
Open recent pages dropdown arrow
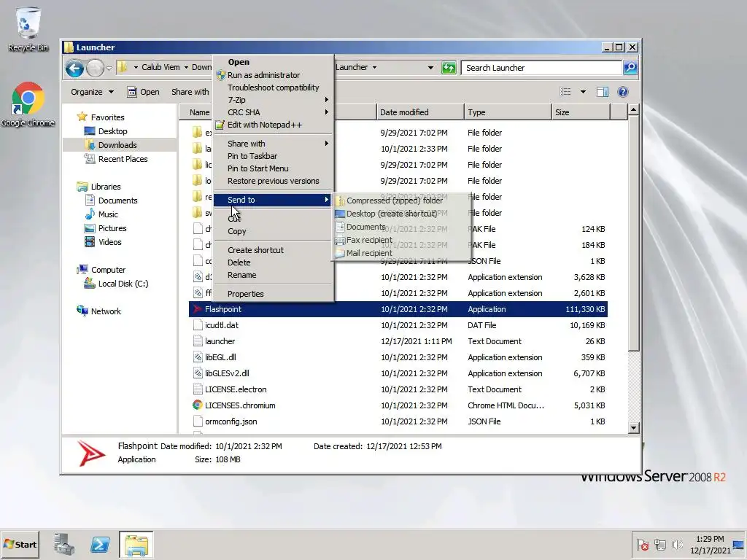click(109, 68)
